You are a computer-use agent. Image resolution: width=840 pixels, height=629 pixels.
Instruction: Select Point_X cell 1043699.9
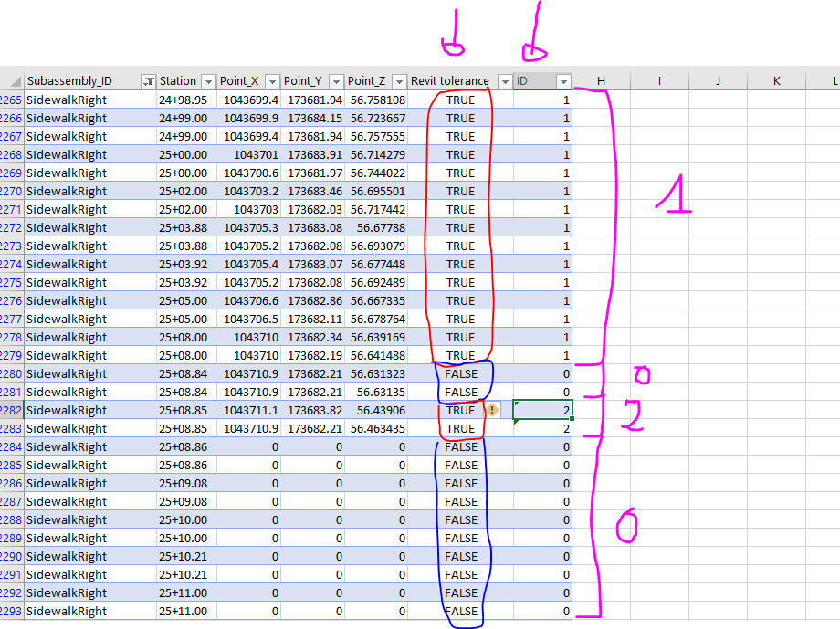pyautogui.click(x=248, y=119)
